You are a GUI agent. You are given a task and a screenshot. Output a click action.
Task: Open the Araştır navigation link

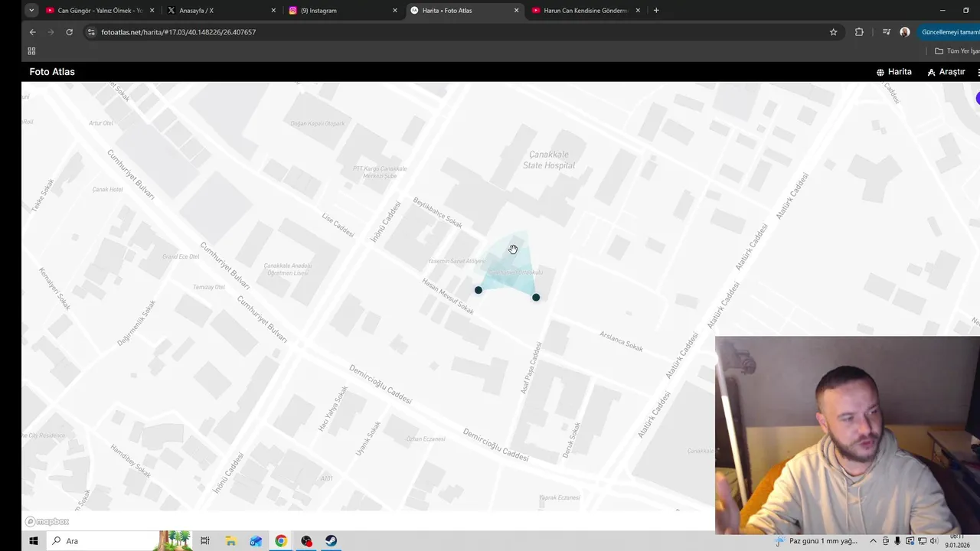point(946,72)
